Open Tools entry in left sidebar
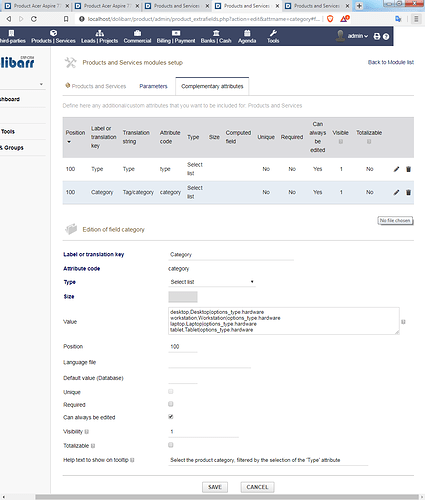425x500 pixels. (x=8, y=131)
